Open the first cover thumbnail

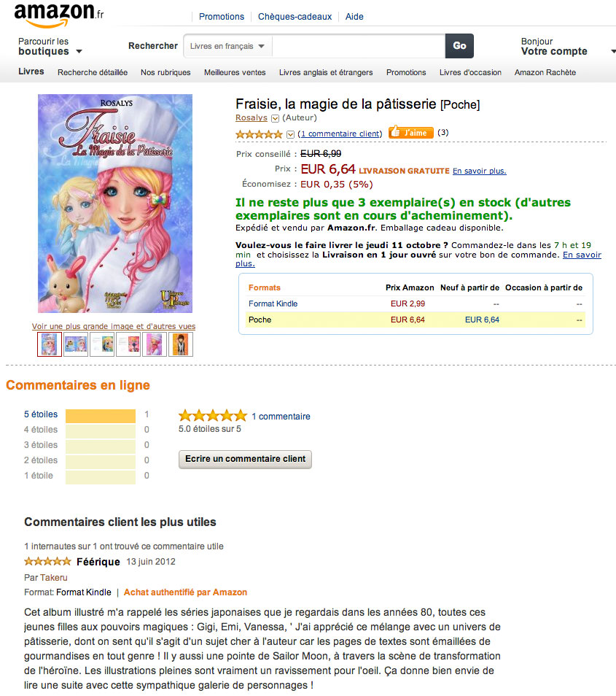pos(50,344)
